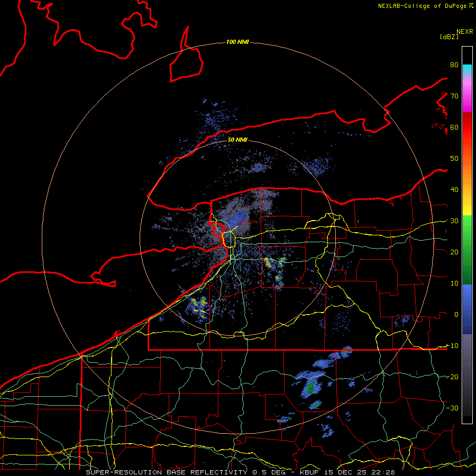Click the 100 NMI range ring label
The width and height of the screenshot is (476, 476).
237,42
